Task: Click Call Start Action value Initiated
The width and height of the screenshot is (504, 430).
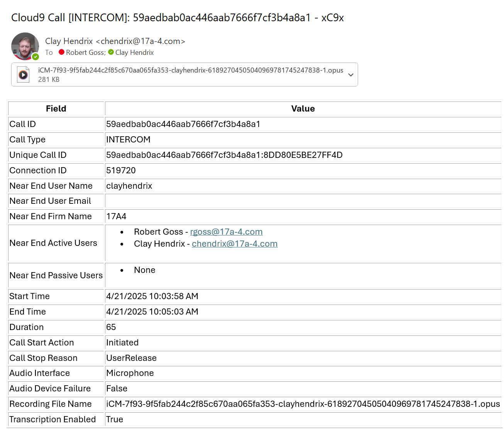Action: 122,342
